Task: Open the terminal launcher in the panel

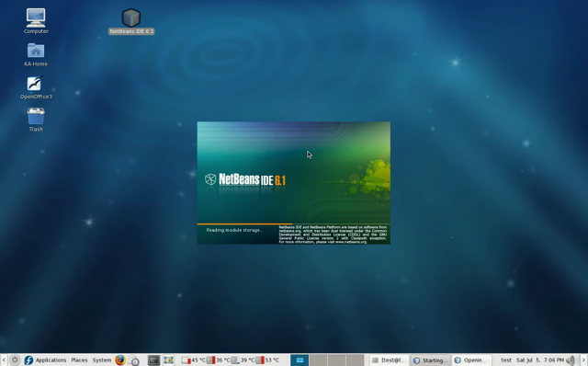Action: (x=153, y=360)
